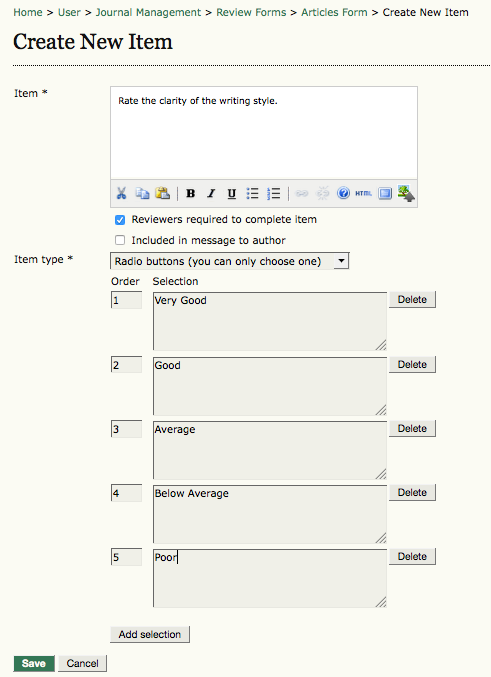Go to Home breadcrumb link
The image size is (491, 677).
pos(28,13)
